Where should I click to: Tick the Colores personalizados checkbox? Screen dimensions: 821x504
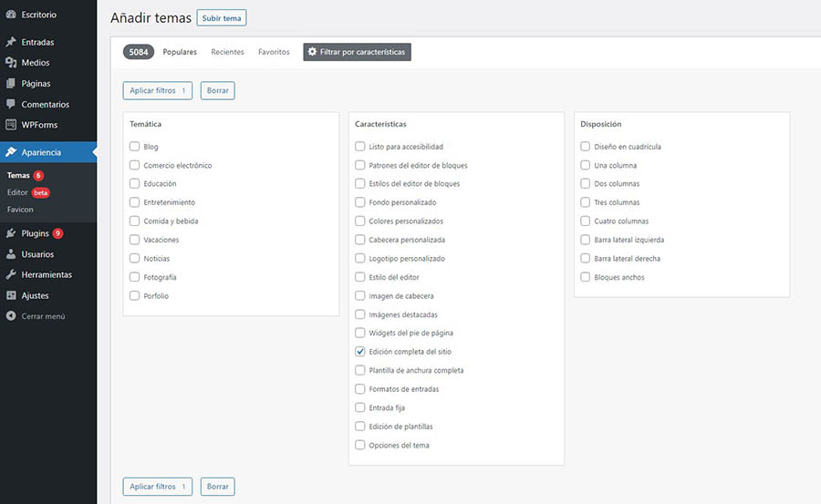point(360,221)
